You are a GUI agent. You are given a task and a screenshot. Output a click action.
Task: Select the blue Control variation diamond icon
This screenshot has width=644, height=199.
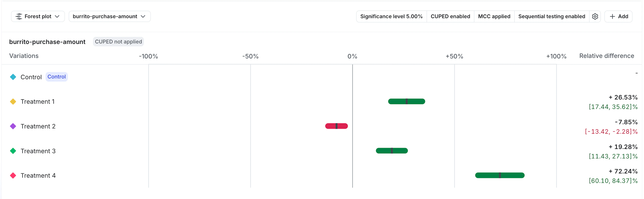13,77
